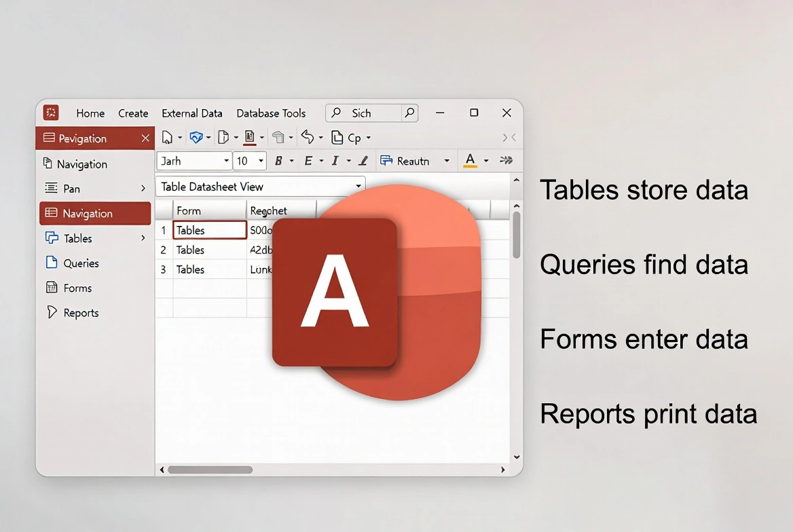Screen dimensions: 793x532
Task: Toggle bold formatting in the formatting bar
Action: pyautogui.click(x=279, y=161)
